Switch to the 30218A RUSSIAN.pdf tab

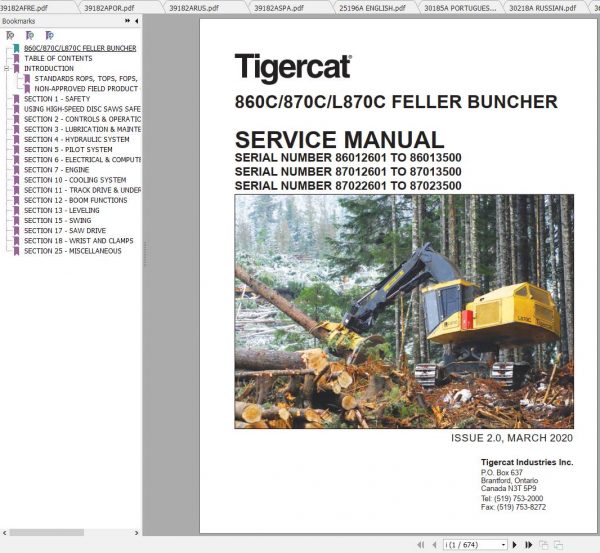point(543,8)
